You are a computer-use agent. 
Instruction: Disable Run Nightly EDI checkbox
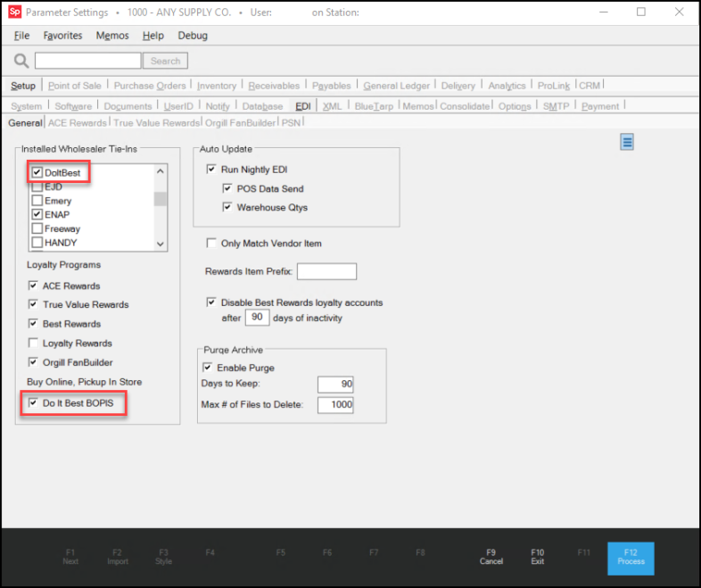211,170
